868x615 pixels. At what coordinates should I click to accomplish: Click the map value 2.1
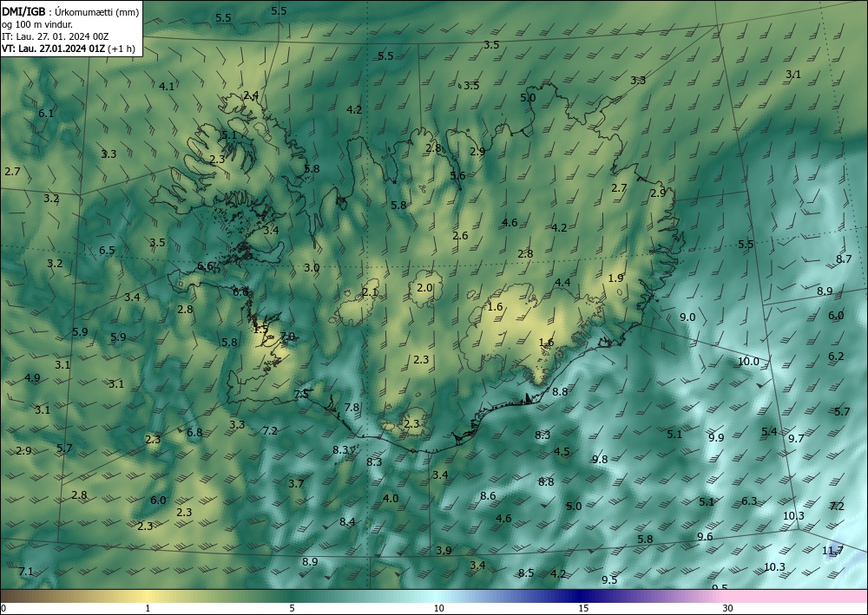370,292
